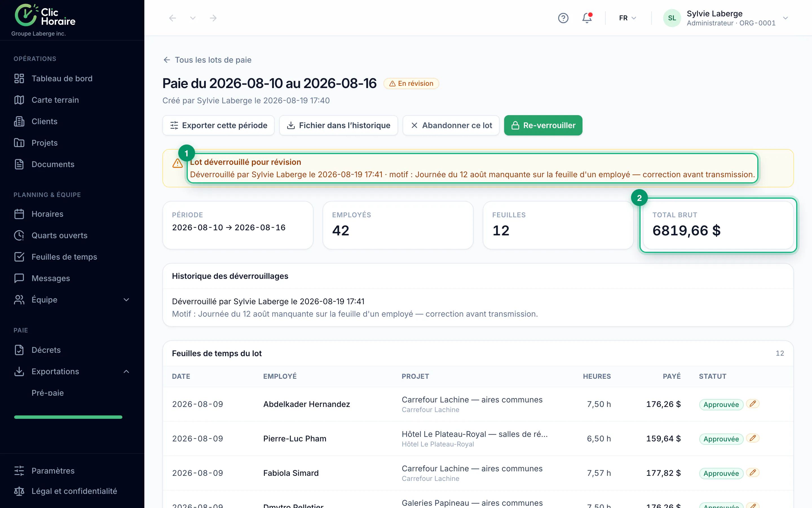Click the Légal et confidentialité scales icon
812x508 pixels.
point(19,491)
